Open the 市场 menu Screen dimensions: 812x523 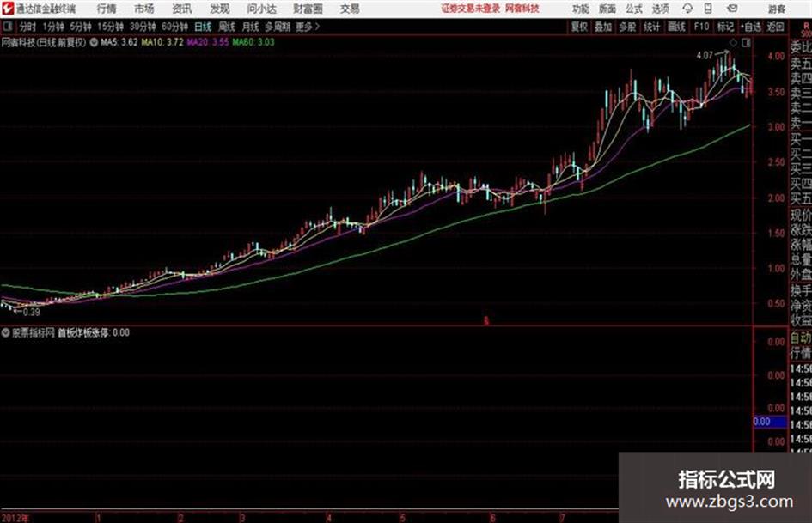[144, 9]
